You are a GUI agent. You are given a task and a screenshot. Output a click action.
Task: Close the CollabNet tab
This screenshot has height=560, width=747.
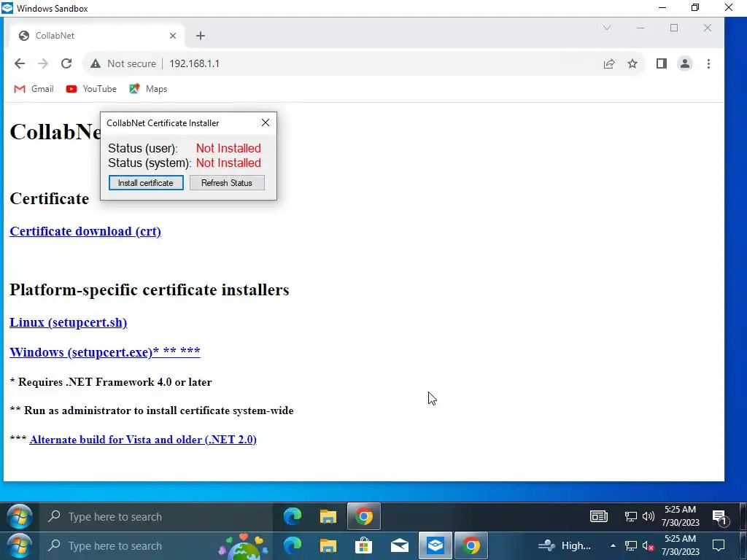tap(173, 36)
